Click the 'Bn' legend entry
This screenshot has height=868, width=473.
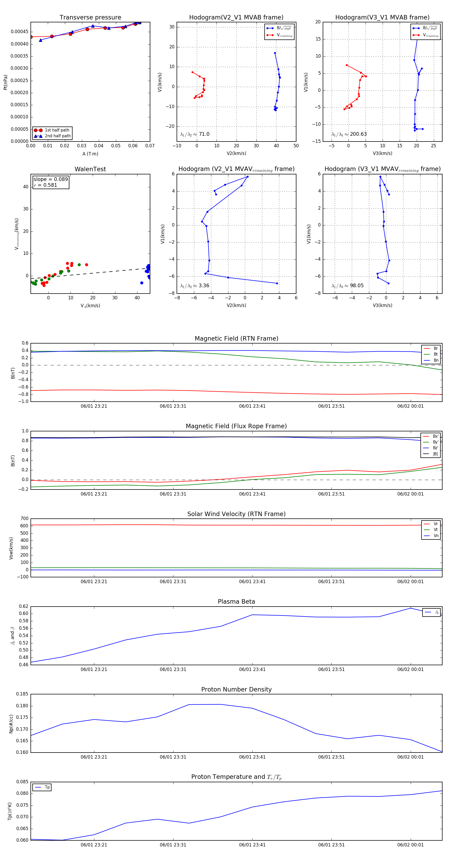tap(431, 360)
